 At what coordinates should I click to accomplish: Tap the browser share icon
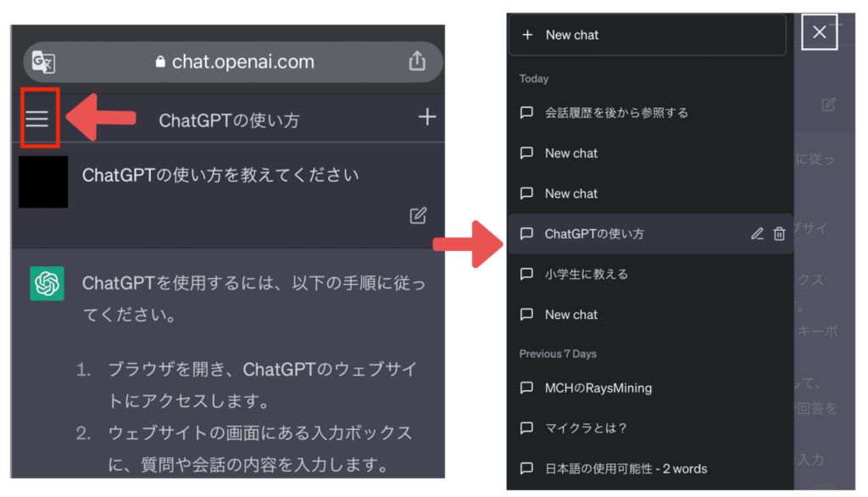point(416,61)
